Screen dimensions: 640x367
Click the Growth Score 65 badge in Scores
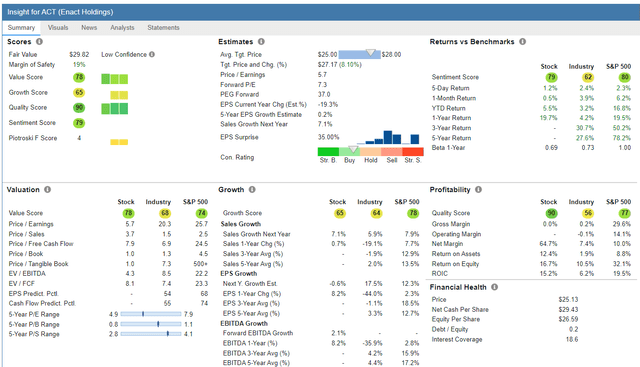79,93
